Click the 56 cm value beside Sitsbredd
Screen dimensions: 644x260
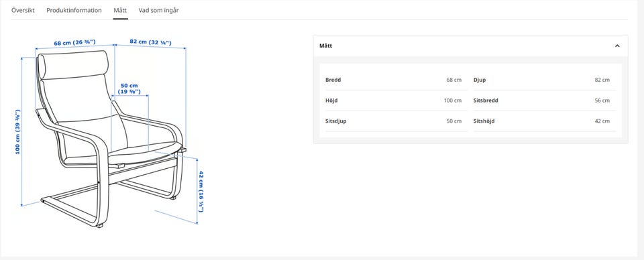coord(602,101)
